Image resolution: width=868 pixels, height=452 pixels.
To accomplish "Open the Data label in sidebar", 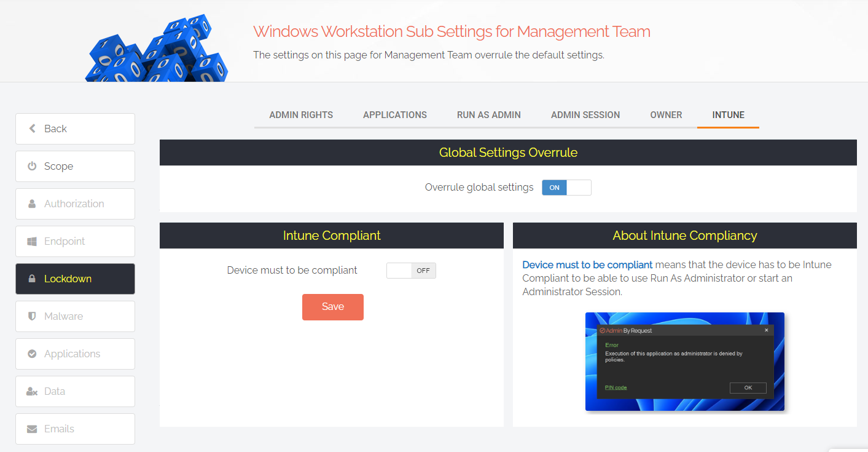I will click(x=55, y=391).
